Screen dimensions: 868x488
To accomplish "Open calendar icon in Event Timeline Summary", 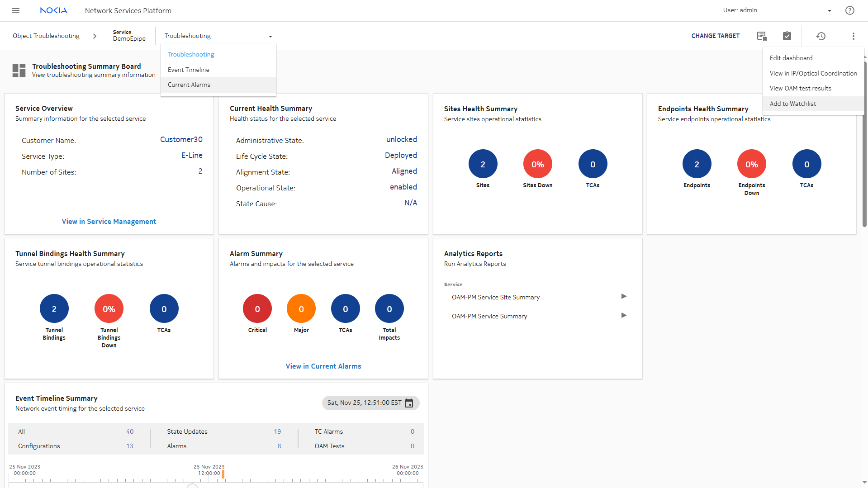I will click(x=409, y=403).
